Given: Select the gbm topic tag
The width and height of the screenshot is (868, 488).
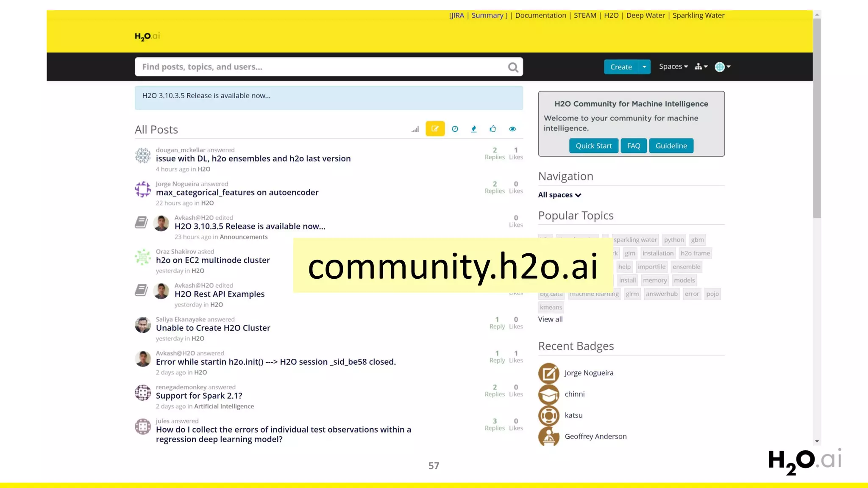Looking at the screenshot, I should pyautogui.click(x=697, y=240).
